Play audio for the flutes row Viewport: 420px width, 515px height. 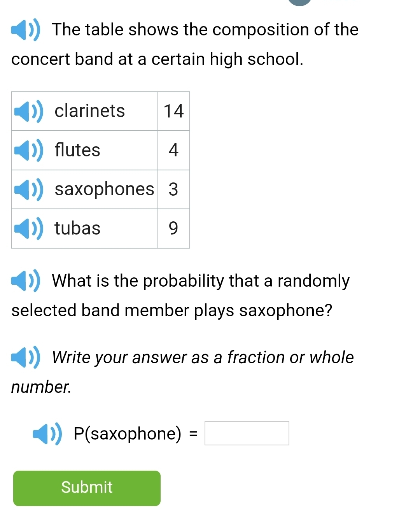coord(28,150)
